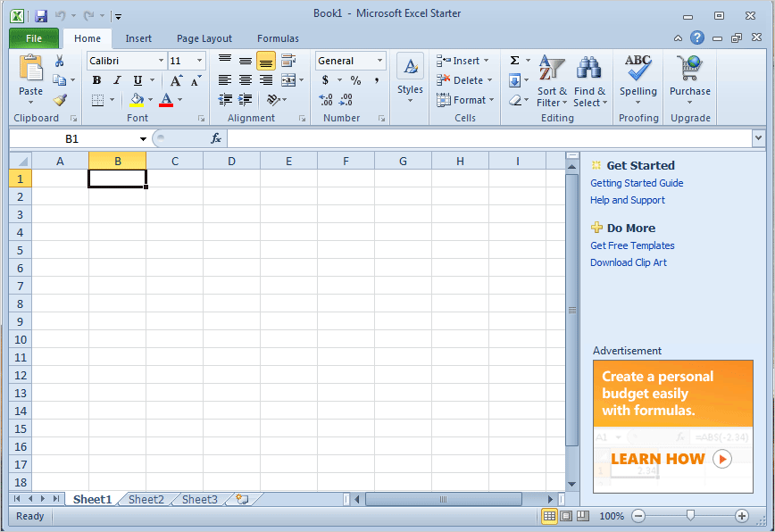Open Microsoft Excel Help question mark
Viewport: 775px width, 532px height.
697,37
